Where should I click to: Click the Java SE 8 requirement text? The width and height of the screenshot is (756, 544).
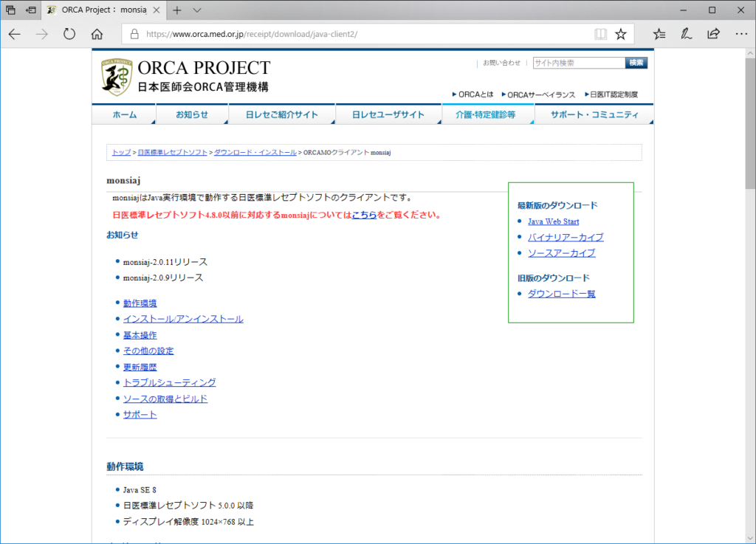pos(140,490)
